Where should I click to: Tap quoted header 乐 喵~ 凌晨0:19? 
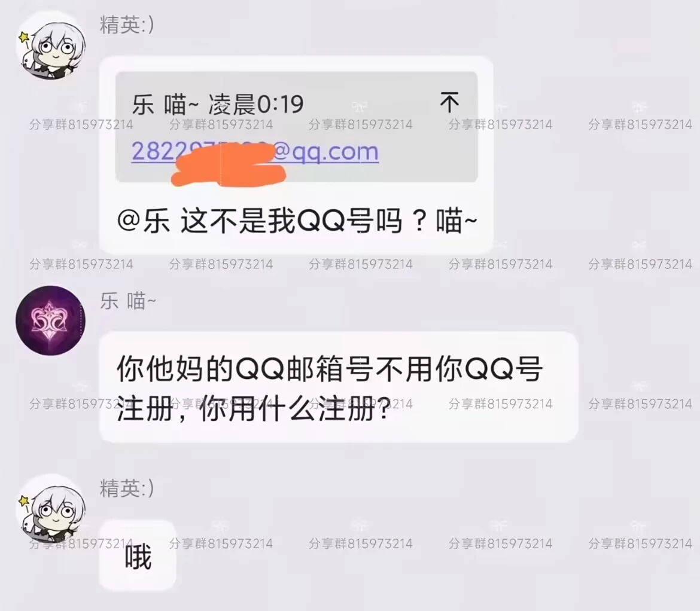(x=217, y=105)
